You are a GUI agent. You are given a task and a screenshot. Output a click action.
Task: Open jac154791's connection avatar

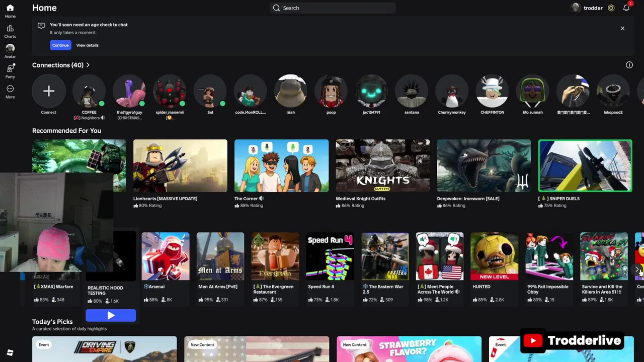[371, 91]
